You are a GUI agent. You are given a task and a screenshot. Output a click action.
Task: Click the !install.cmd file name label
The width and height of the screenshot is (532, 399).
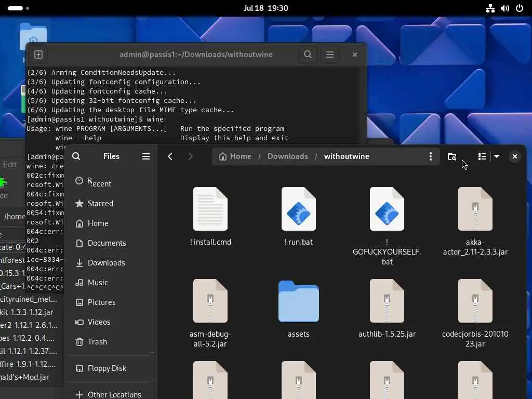click(210, 242)
